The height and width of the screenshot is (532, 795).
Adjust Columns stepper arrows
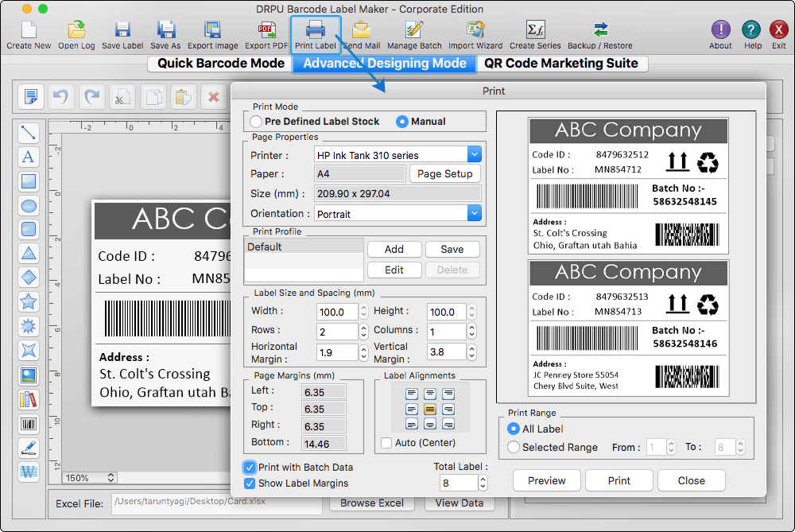[472, 331]
